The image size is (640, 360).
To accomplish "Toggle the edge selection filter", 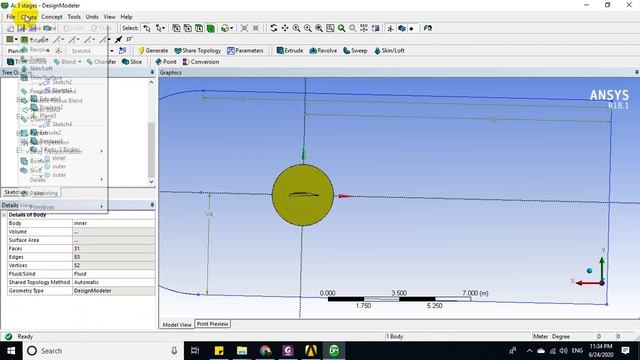I will click(x=187, y=28).
